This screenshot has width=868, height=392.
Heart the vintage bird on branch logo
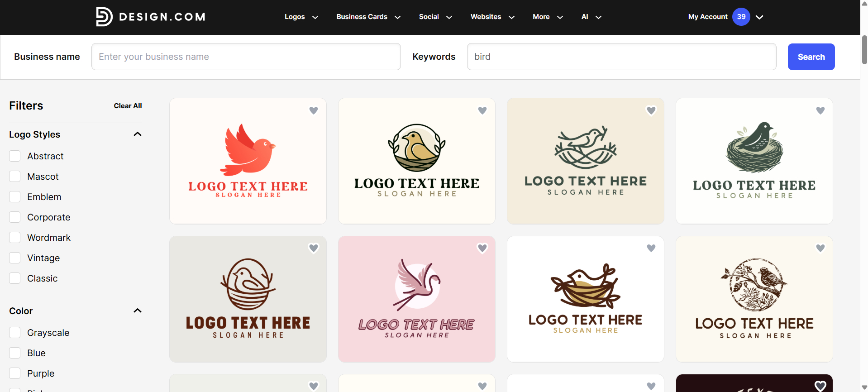click(820, 248)
